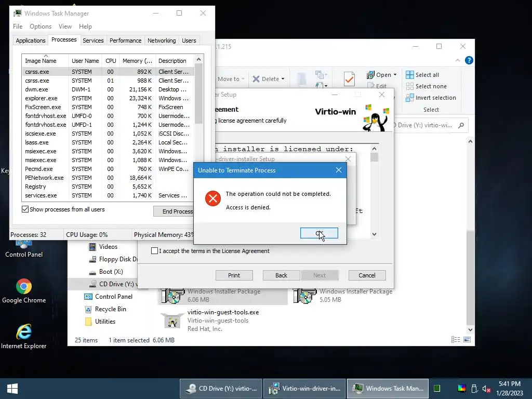
Task: Open Internet Explorer desktop shortcut
Action: pyautogui.click(x=24, y=337)
